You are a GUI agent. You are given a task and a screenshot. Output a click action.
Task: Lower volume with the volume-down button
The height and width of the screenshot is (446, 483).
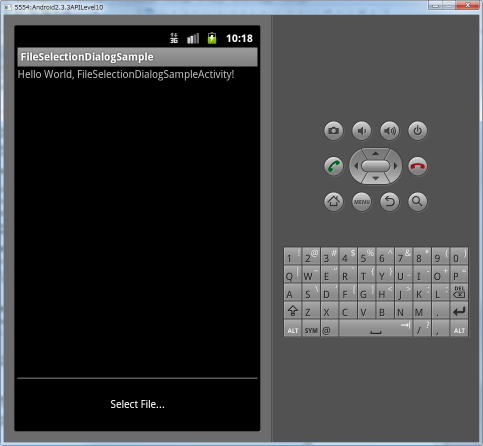[362, 130]
